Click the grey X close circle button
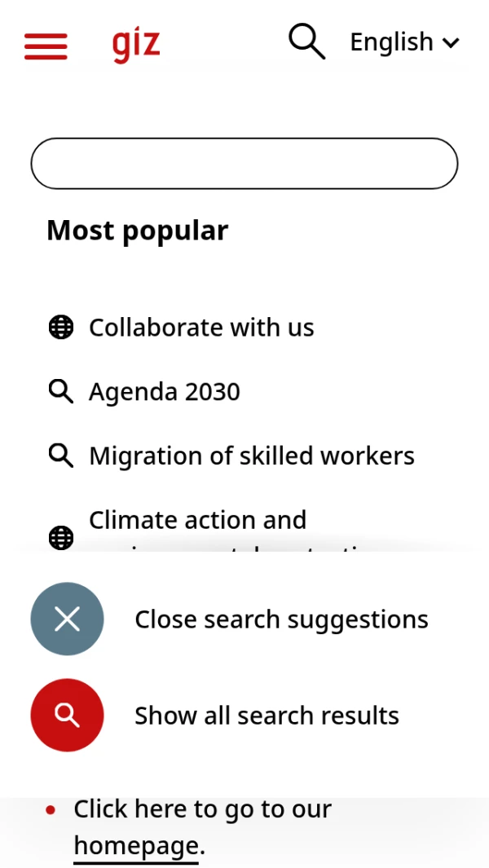 (x=67, y=619)
